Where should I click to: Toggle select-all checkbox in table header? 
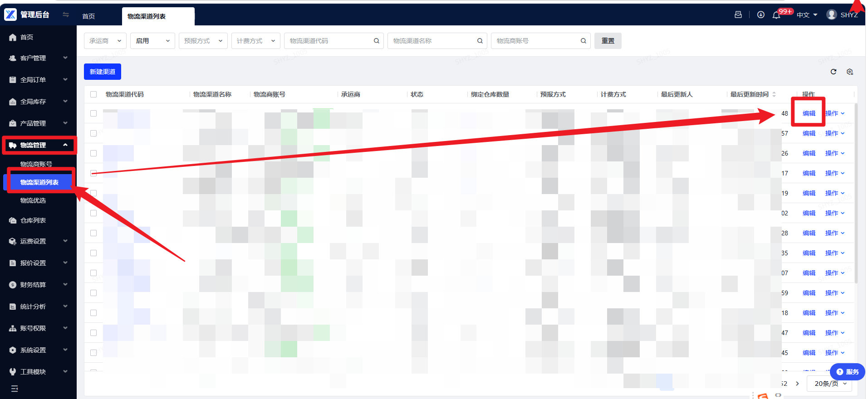[93, 94]
